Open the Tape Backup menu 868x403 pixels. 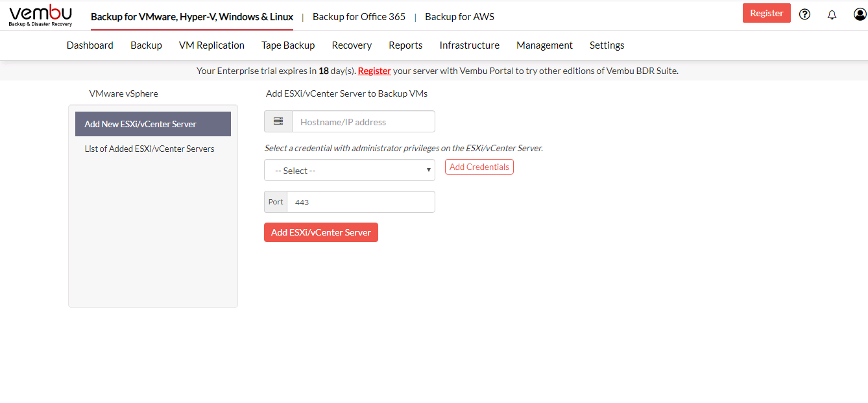click(288, 45)
